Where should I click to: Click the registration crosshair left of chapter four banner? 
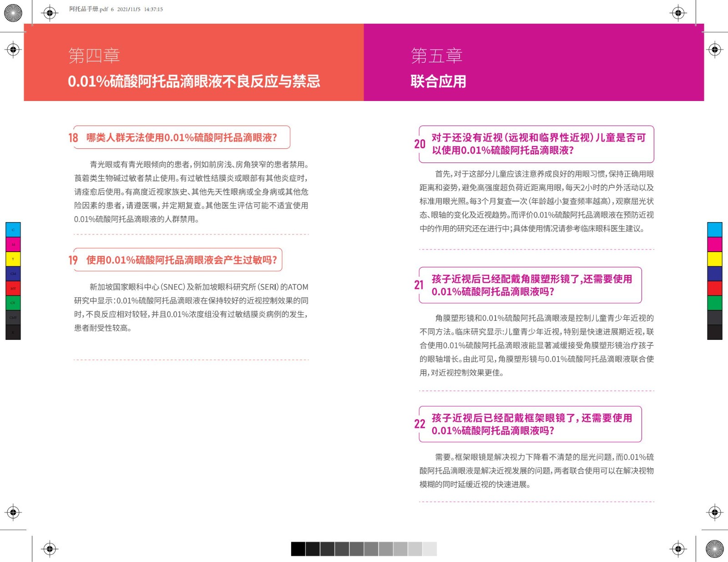(x=13, y=49)
